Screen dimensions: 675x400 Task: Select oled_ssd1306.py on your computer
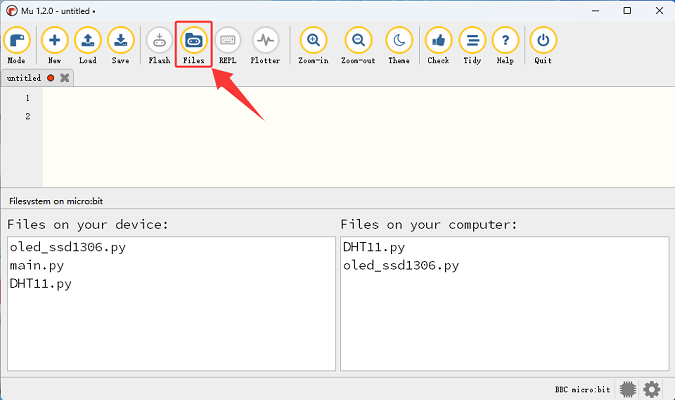401,266
